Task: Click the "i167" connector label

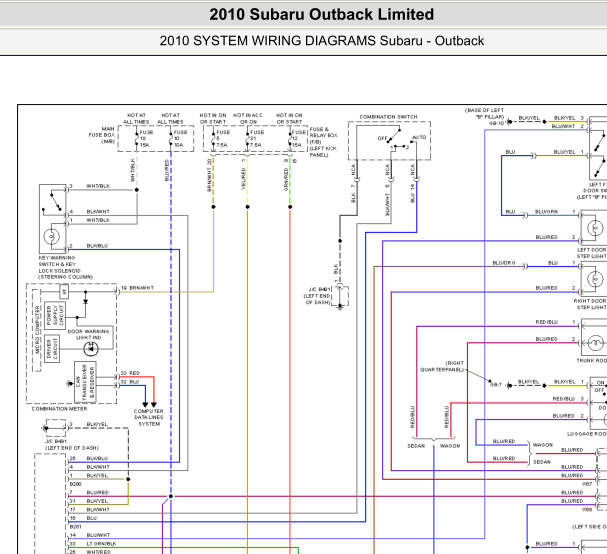Action: coord(587,484)
